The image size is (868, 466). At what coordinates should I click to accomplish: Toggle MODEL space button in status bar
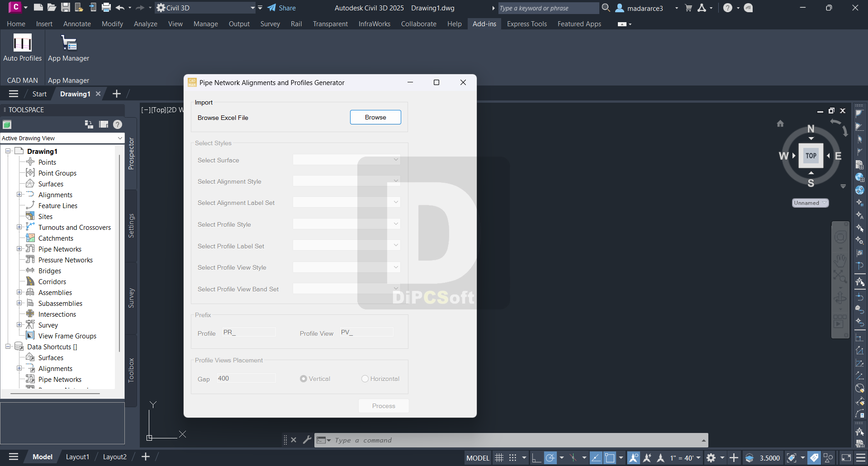(478, 458)
